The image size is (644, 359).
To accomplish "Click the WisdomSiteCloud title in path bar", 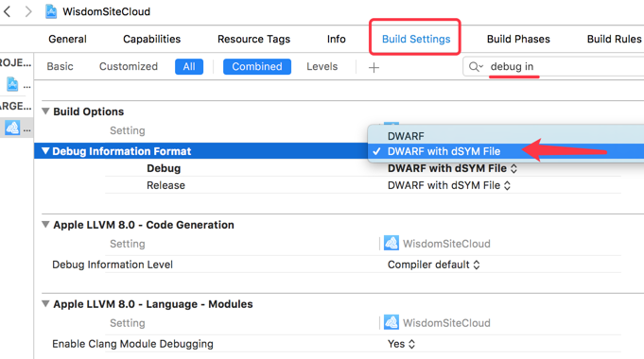I will coord(106,11).
